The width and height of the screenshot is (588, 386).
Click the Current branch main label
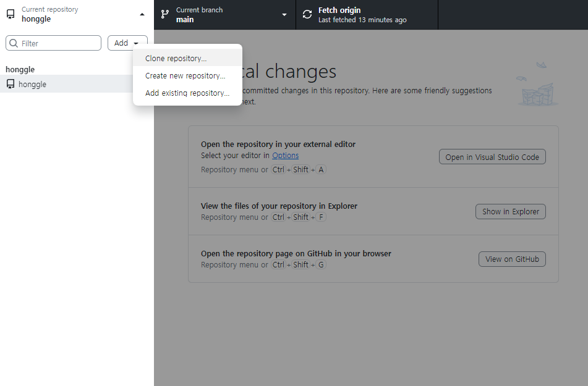185,20
